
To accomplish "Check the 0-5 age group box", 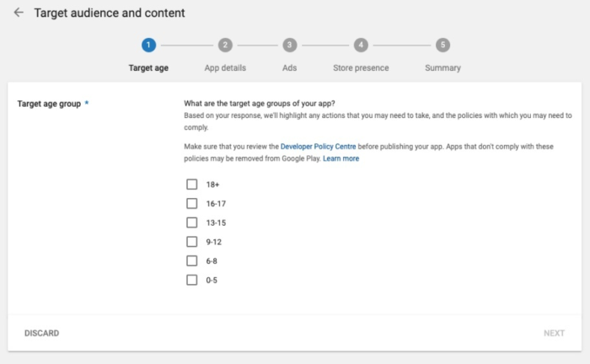I will [x=192, y=280].
